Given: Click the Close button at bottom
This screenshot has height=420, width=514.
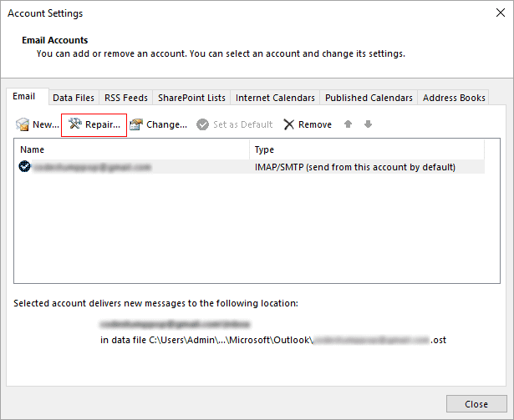Looking at the screenshot, I should tap(476, 404).
